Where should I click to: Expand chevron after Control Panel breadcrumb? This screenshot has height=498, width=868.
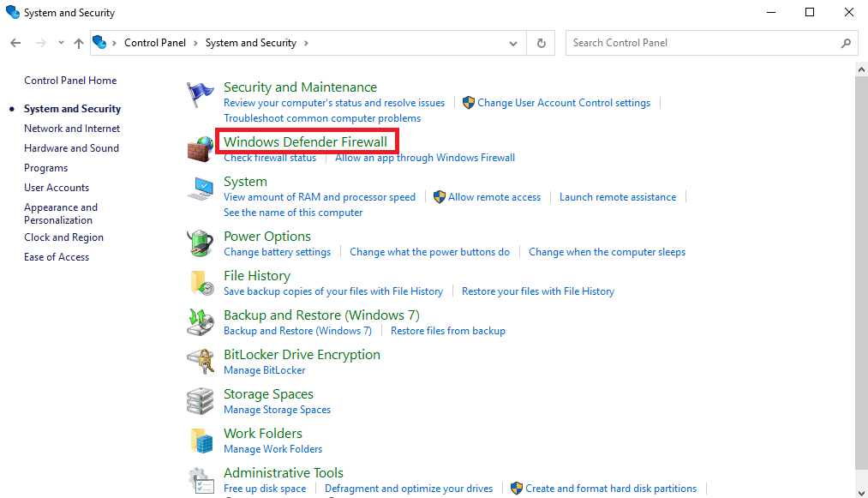point(195,43)
